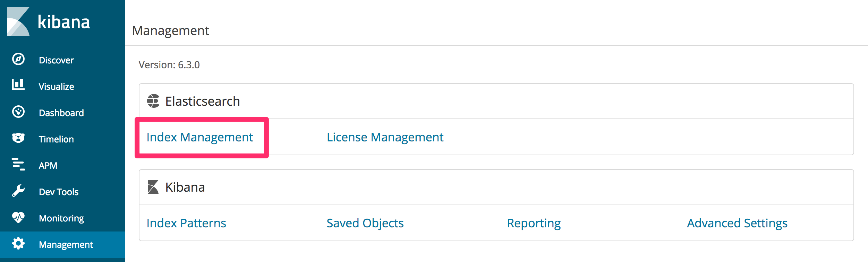Image resolution: width=868 pixels, height=262 pixels.
Task: Click the Timelion bear face icon
Action: coord(18,138)
